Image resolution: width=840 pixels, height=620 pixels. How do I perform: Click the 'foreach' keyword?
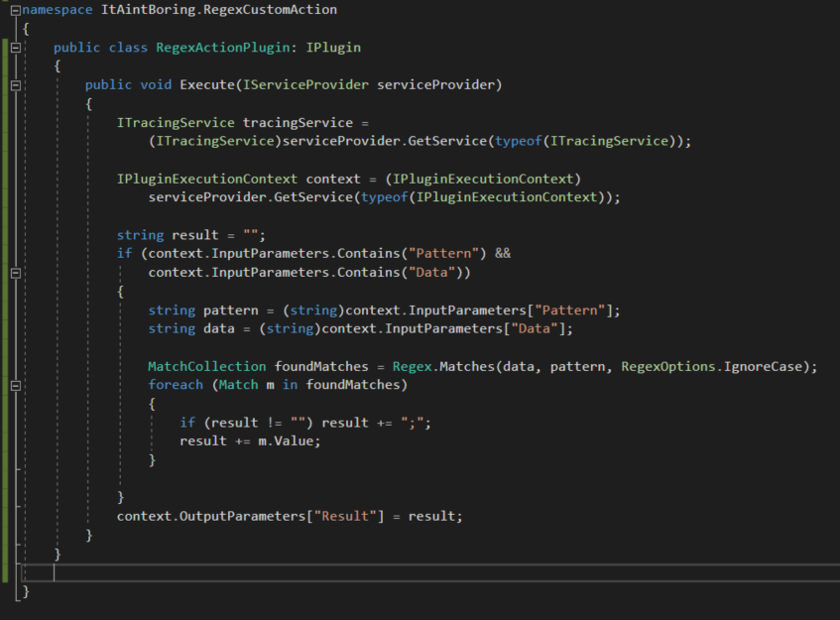coord(176,385)
